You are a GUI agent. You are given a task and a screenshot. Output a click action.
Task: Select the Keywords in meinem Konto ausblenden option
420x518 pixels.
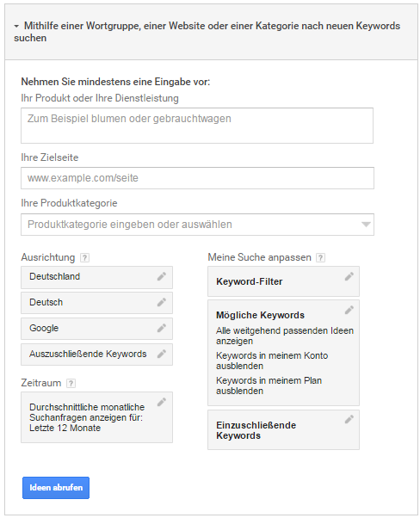tap(272, 361)
